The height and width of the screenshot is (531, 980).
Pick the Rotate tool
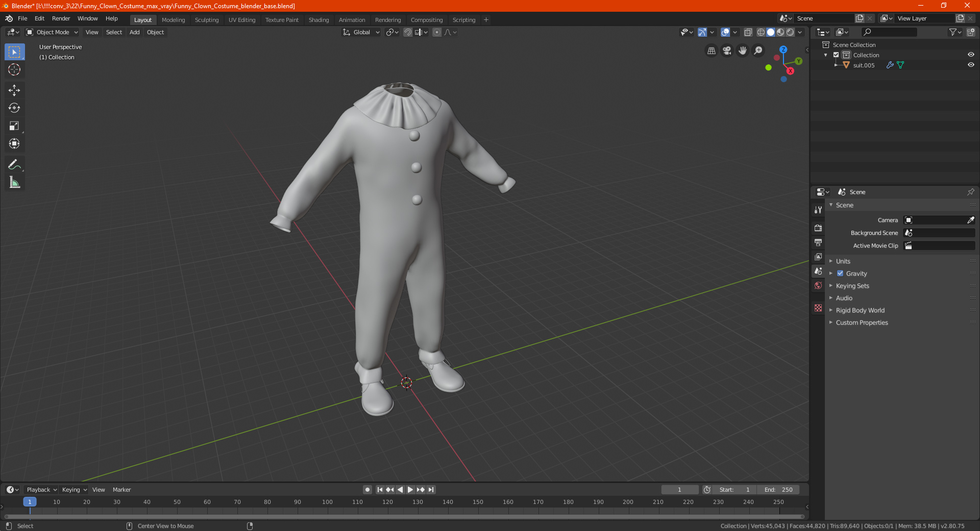(x=14, y=108)
